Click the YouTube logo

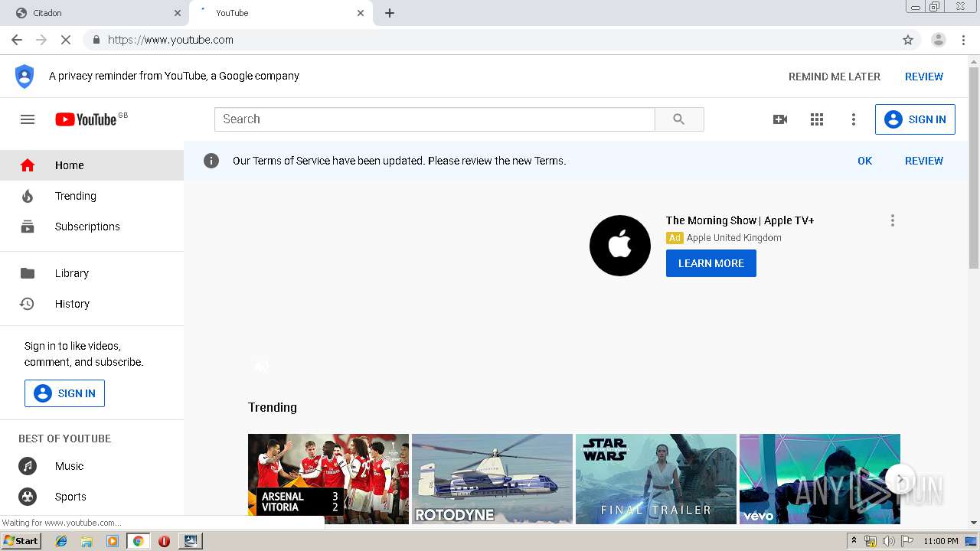[x=86, y=119]
